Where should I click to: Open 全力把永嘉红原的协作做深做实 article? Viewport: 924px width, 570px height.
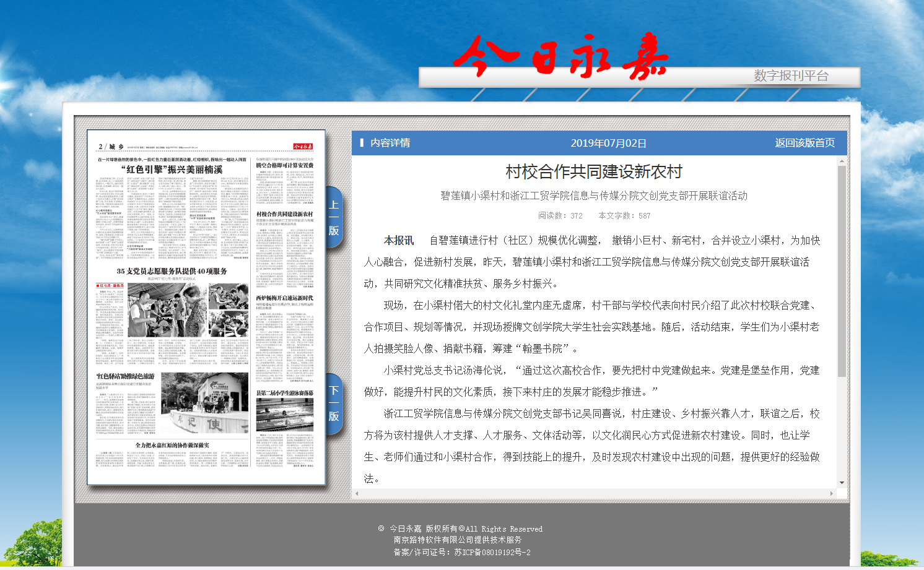coord(172,445)
